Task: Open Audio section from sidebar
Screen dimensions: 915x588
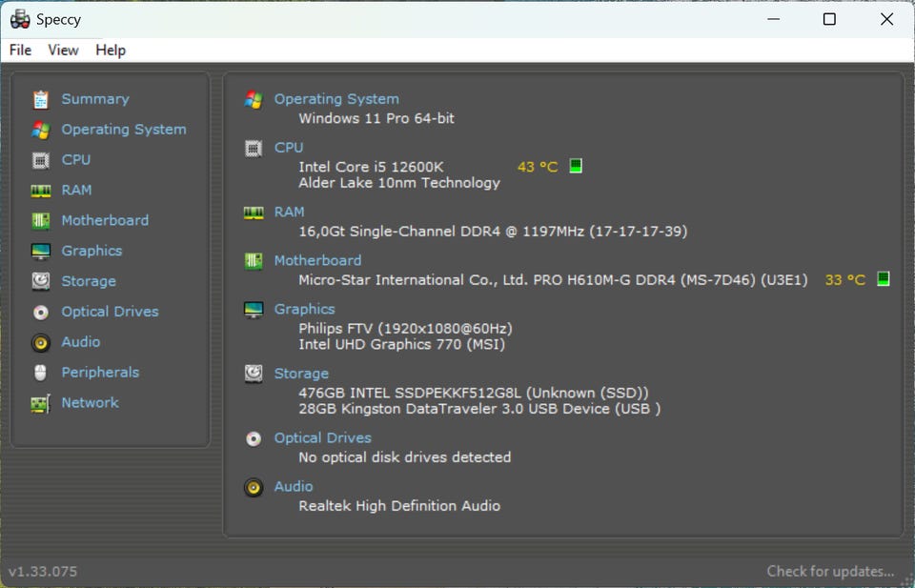Action: tap(80, 342)
